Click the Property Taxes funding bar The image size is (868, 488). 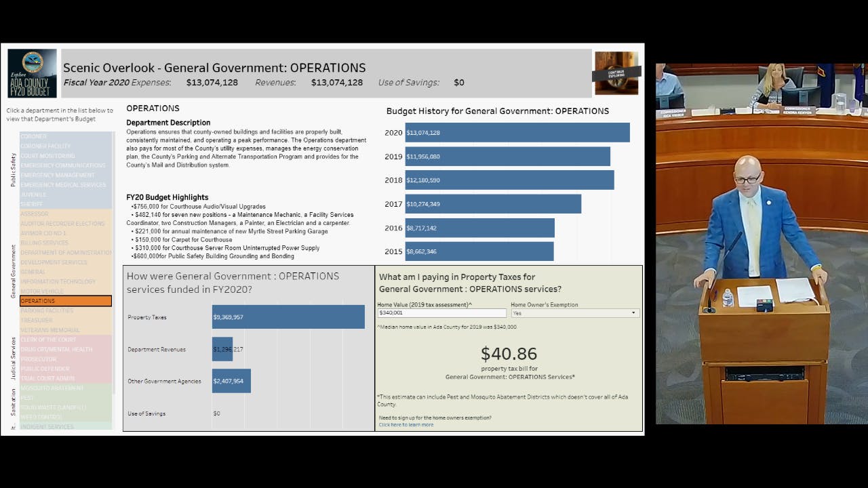(288, 317)
